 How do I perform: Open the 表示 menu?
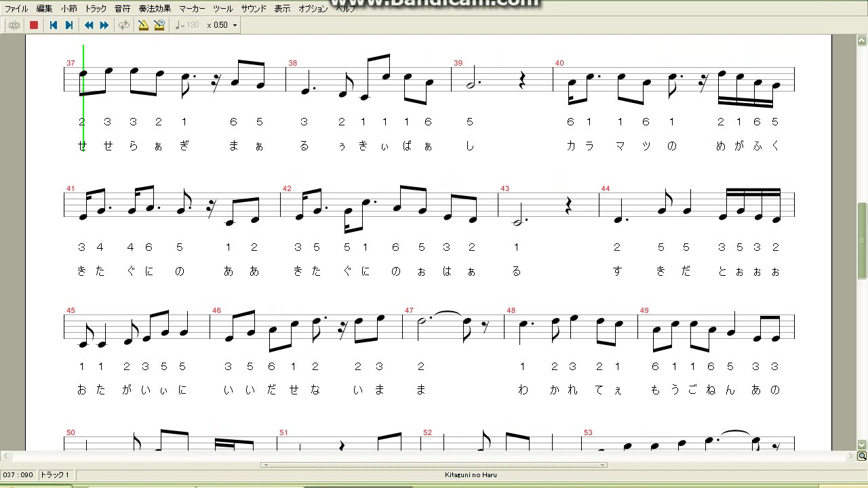pyautogui.click(x=282, y=9)
